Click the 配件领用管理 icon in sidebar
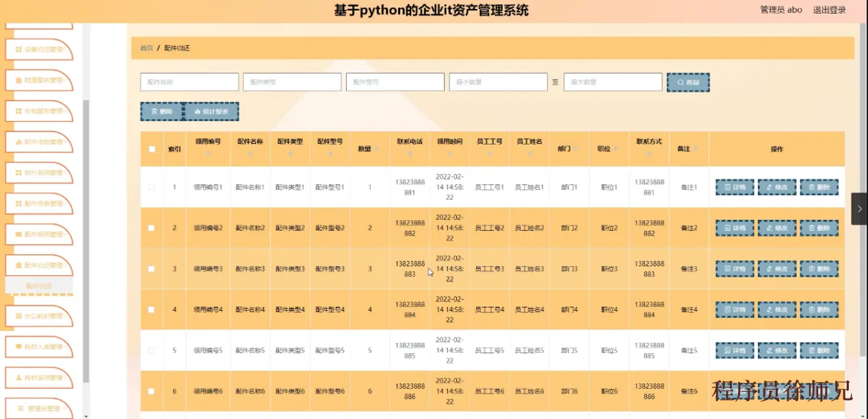868x419 pixels. point(18,234)
